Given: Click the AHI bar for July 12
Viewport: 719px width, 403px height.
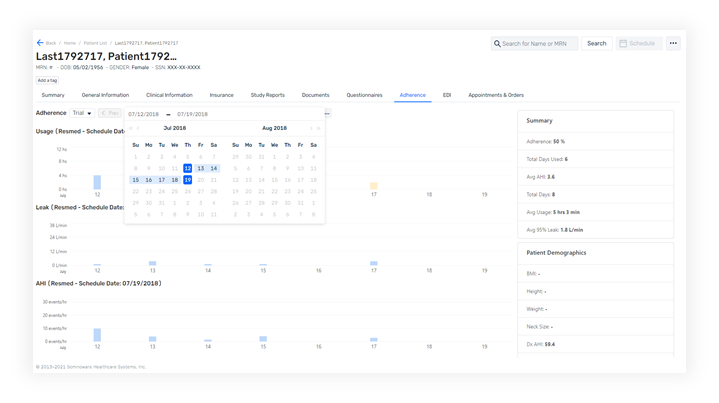Looking at the screenshot, I should (x=97, y=335).
